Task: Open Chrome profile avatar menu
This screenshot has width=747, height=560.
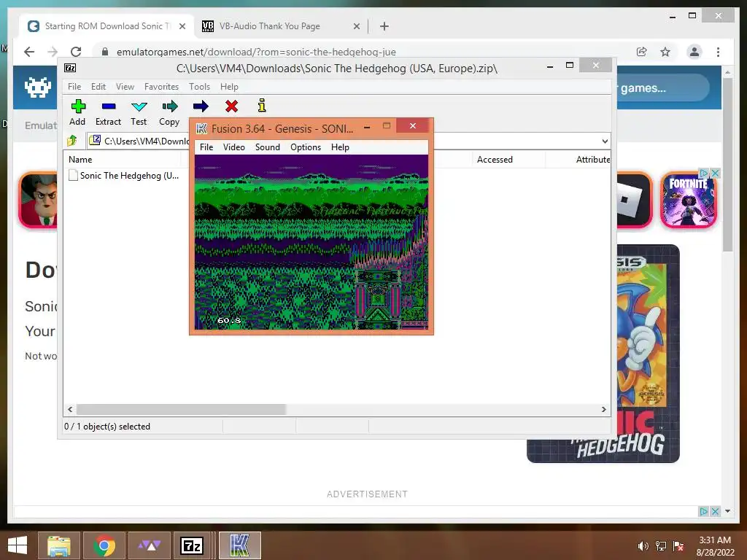Action: pyautogui.click(x=694, y=52)
